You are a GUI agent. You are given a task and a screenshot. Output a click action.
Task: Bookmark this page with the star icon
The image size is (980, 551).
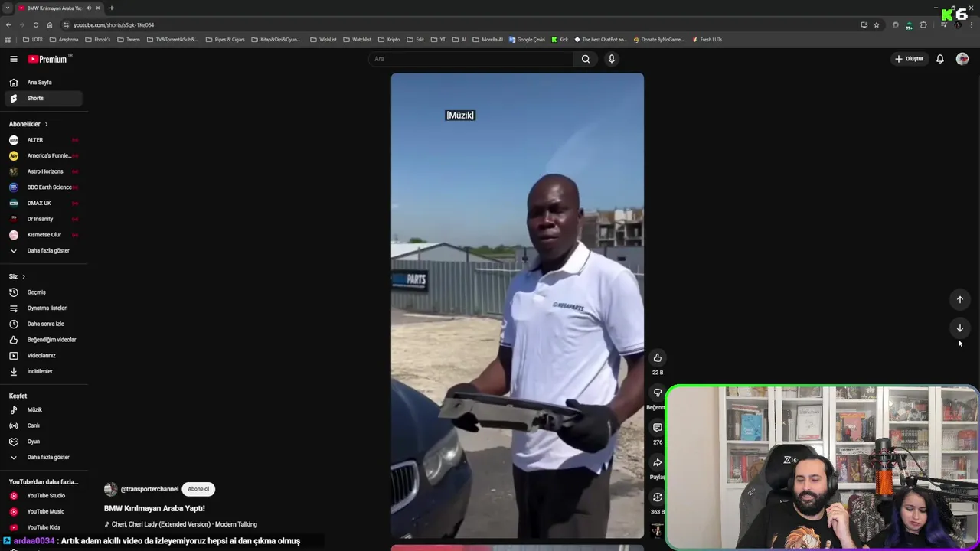click(877, 24)
